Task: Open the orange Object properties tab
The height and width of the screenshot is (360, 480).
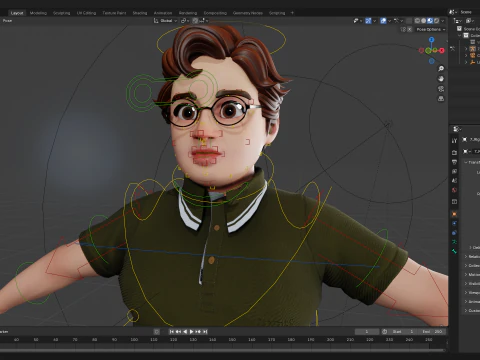Action: 454,214
